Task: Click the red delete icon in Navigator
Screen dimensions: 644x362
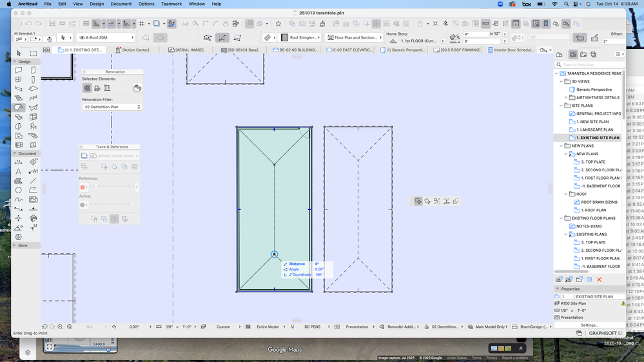Action: pos(599,279)
